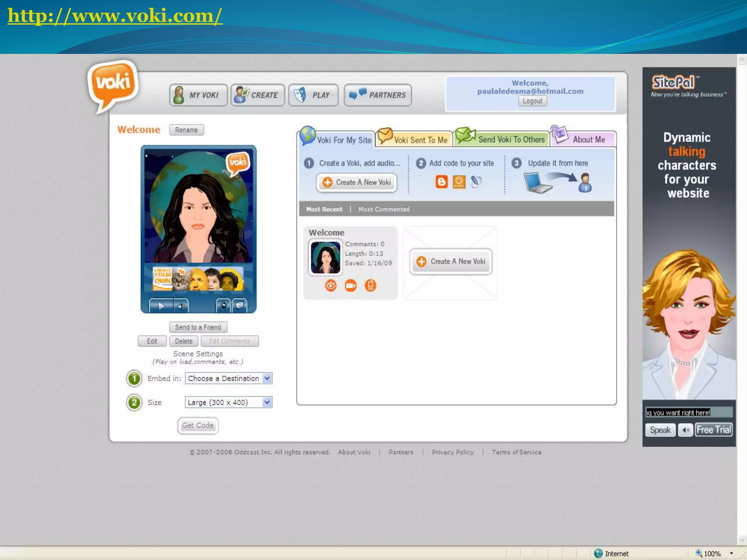Select the Welcome Voki thumbnail

pos(325,257)
